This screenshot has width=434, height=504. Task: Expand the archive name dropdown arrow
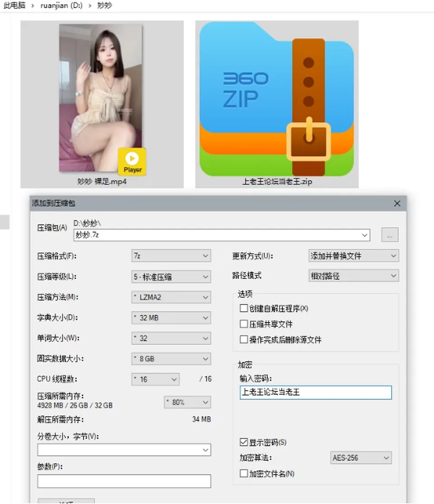[365, 235]
